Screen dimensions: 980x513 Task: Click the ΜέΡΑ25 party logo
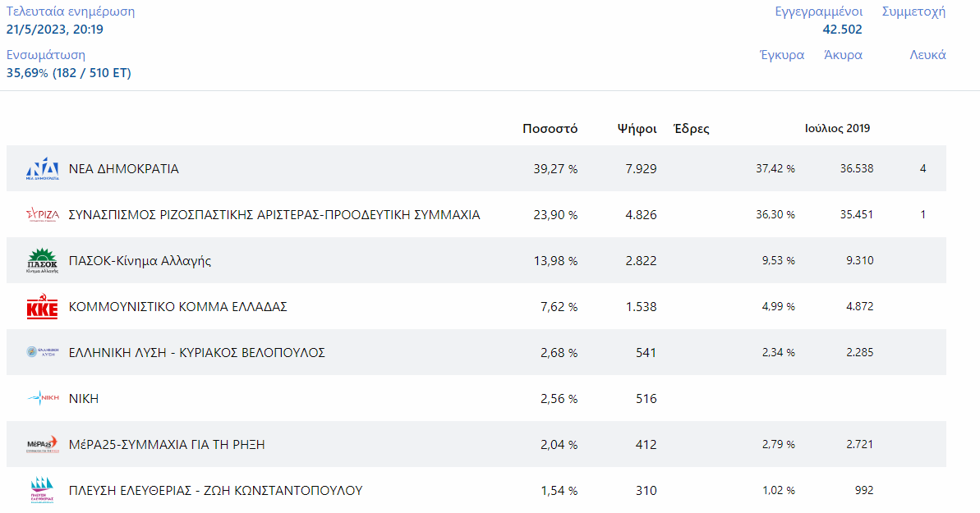click(x=43, y=445)
